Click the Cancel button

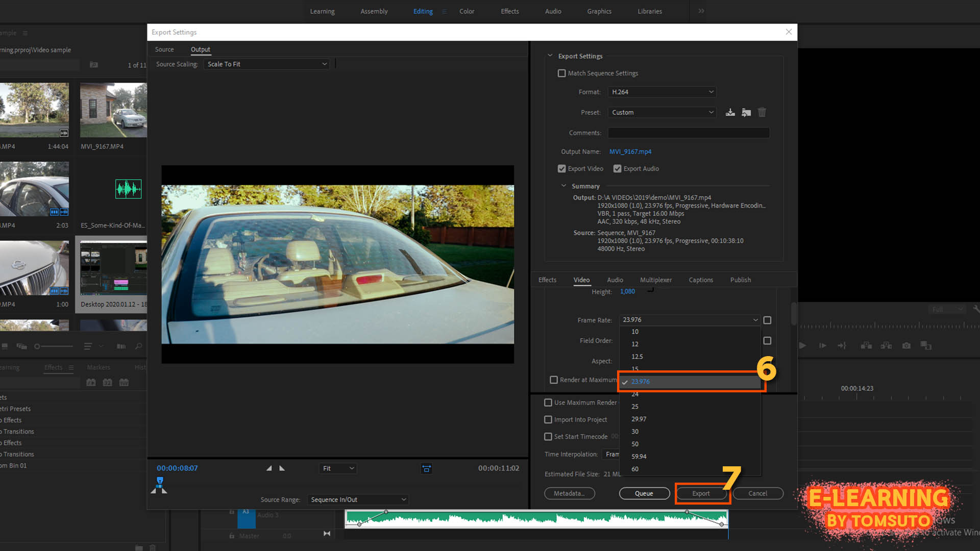757,494
